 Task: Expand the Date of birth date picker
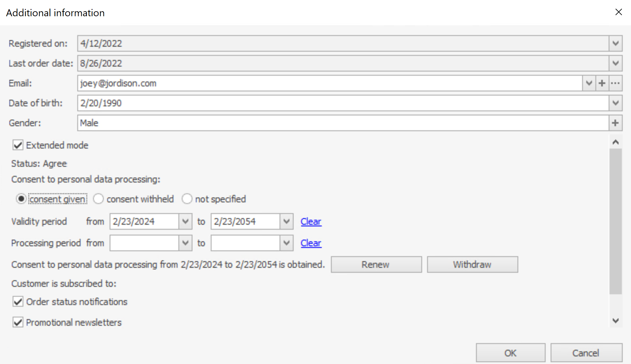tap(615, 103)
